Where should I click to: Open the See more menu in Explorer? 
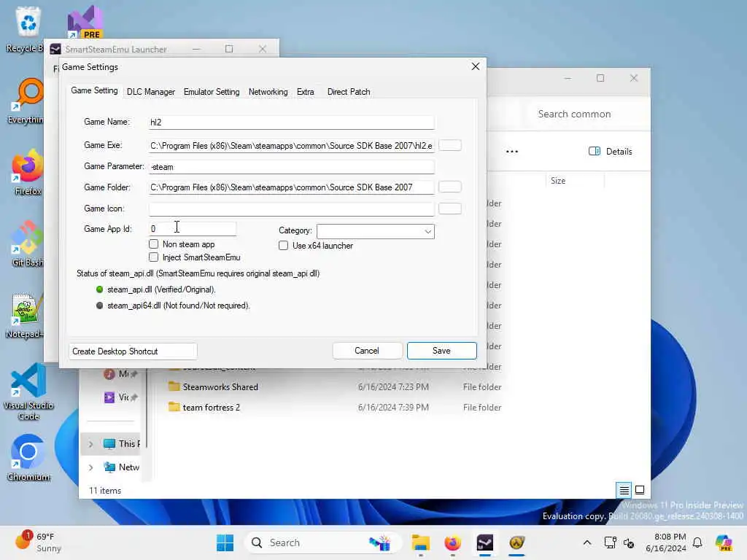(512, 152)
